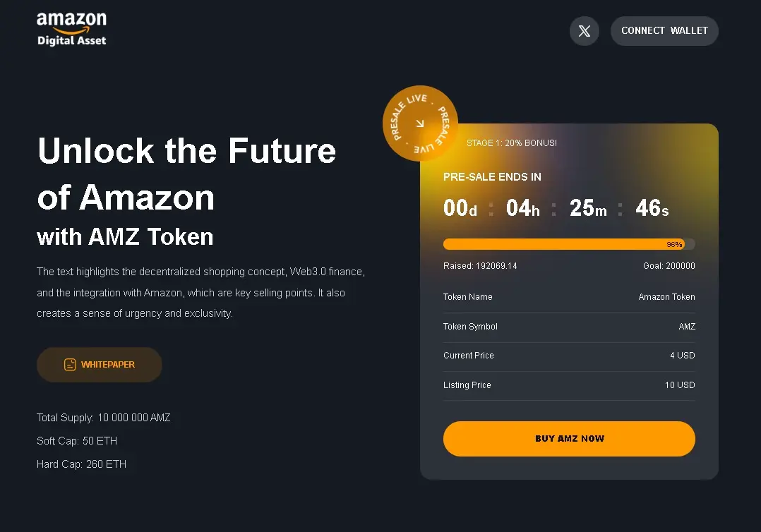Open the X (Twitter) social icon
The height and width of the screenshot is (532, 761).
point(584,31)
